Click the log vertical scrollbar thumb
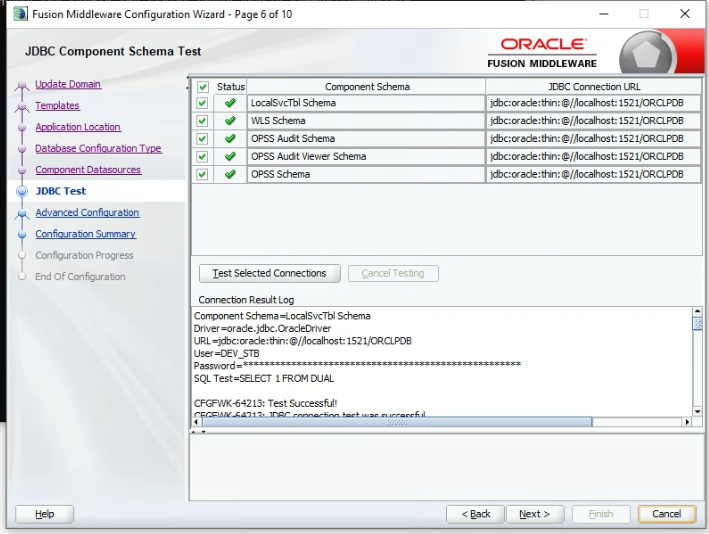 [x=697, y=323]
